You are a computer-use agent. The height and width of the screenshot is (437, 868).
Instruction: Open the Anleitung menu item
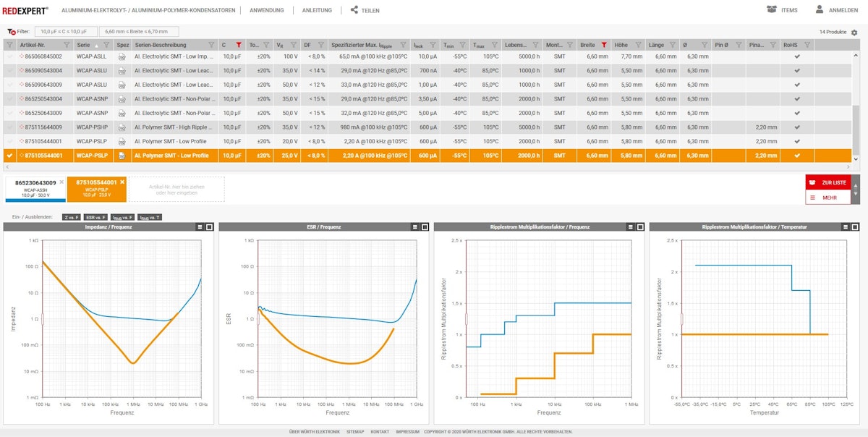pyautogui.click(x=317, y=10)
